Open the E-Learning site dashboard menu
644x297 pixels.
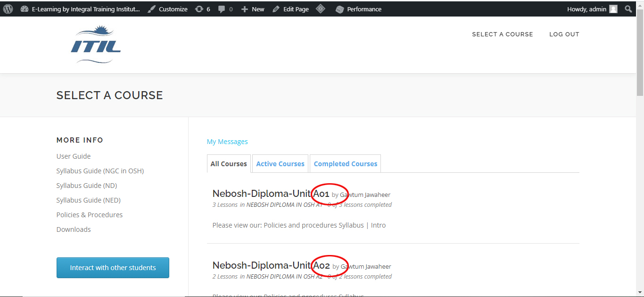[x=80, y=9]
